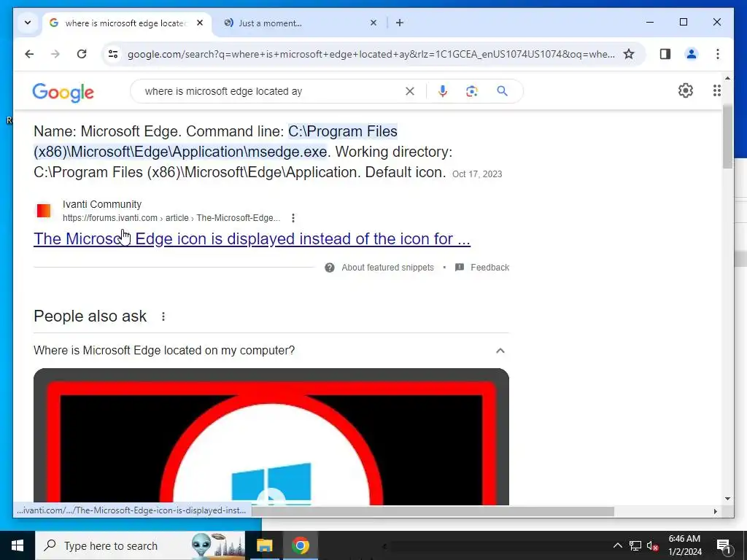
Task: Click the scroll-down arrow of vertical scrollbar
Action: 727,499
